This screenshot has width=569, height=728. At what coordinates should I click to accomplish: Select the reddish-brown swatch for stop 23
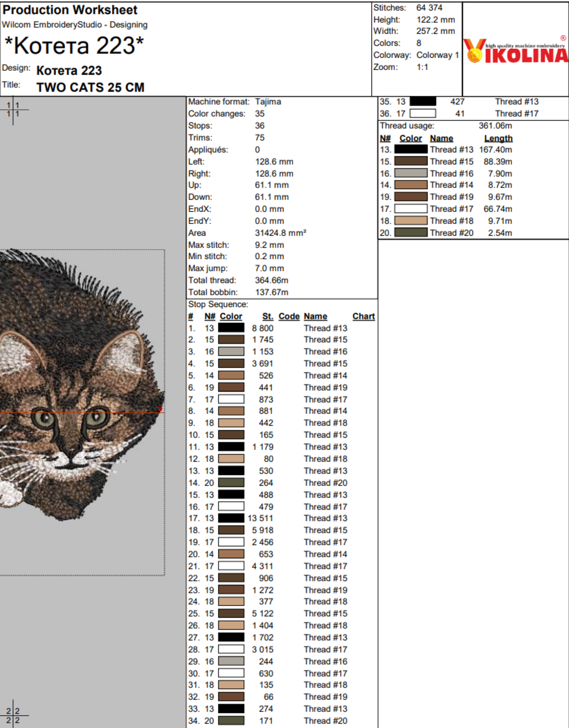(x=231, y=590)
